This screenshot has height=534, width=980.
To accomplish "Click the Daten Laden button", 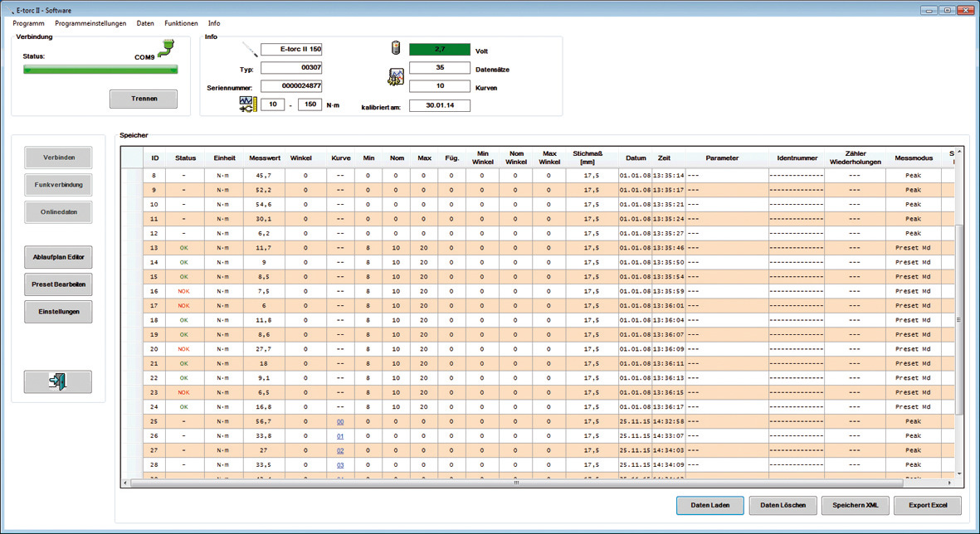I will pos(709,505).
